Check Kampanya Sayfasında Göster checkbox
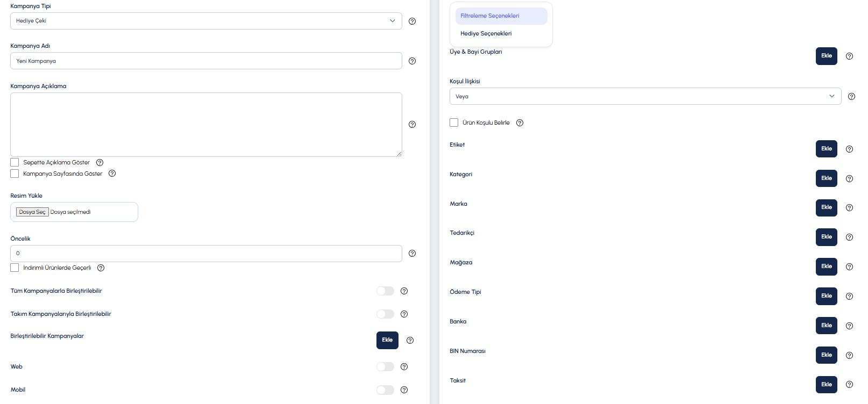 (15, 174)
